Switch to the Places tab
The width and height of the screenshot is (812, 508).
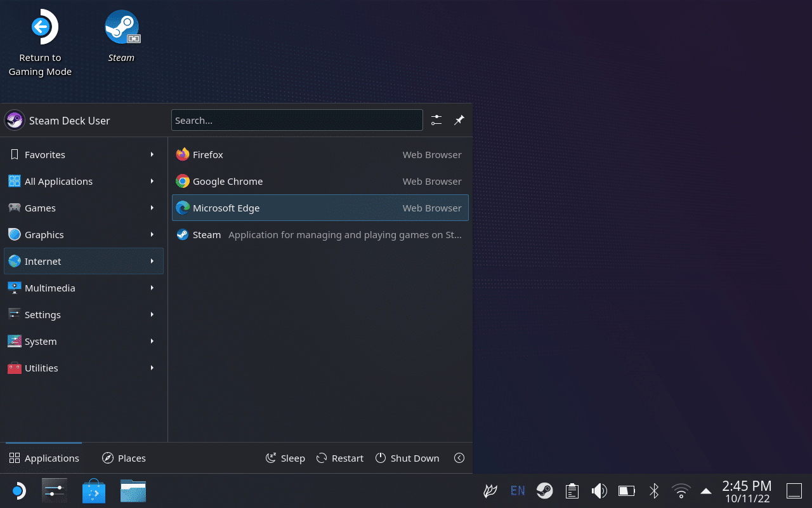(x=124, y=458)
